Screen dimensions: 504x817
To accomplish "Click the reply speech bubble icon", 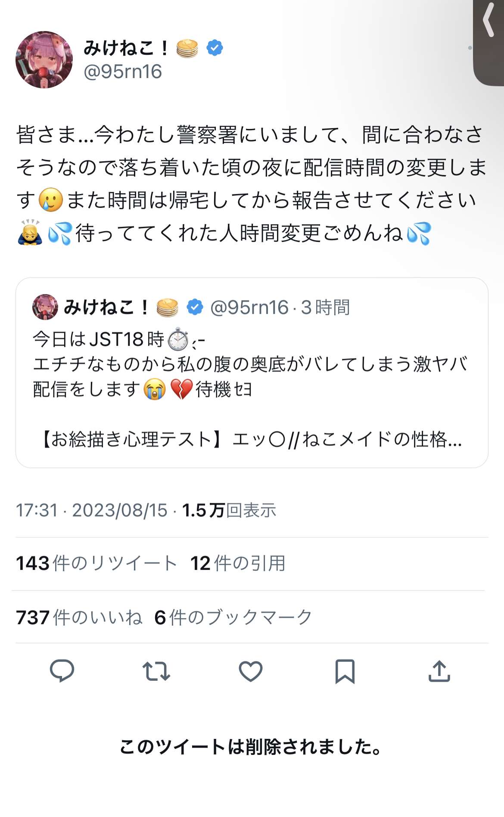I will (62, 671).
